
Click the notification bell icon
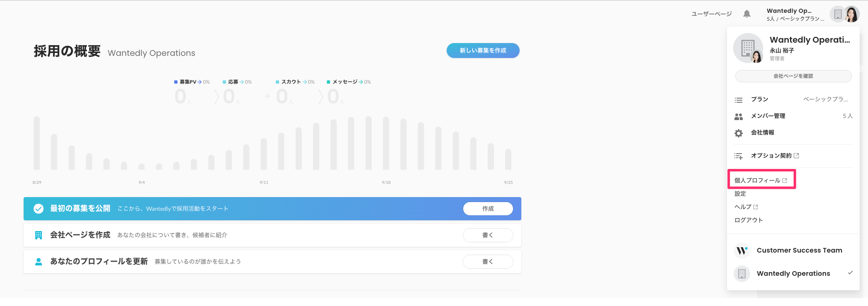(x=747, y=14)
